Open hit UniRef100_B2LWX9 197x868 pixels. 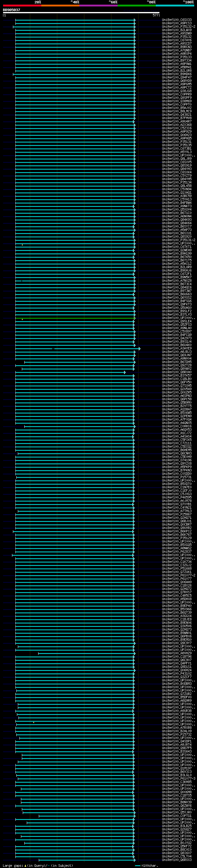click(x=177, y=30)
